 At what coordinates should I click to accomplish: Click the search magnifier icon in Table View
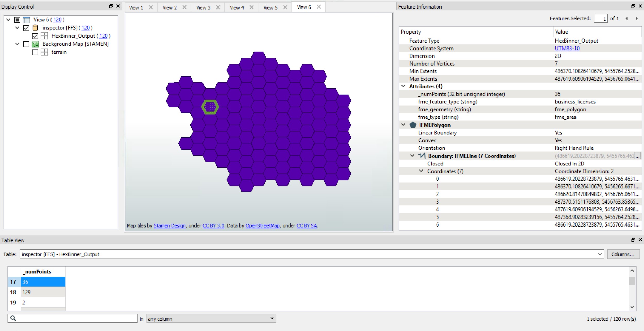(13, 318)
